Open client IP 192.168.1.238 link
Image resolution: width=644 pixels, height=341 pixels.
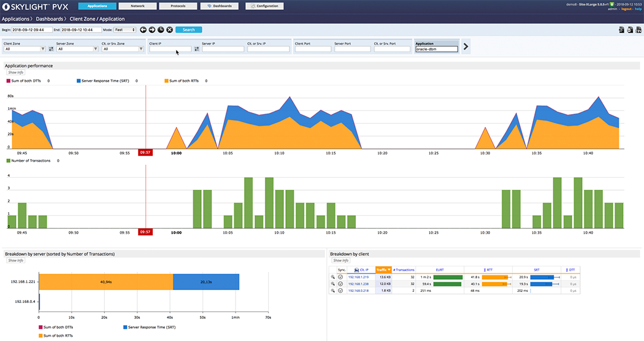click(x=358, y=284)
